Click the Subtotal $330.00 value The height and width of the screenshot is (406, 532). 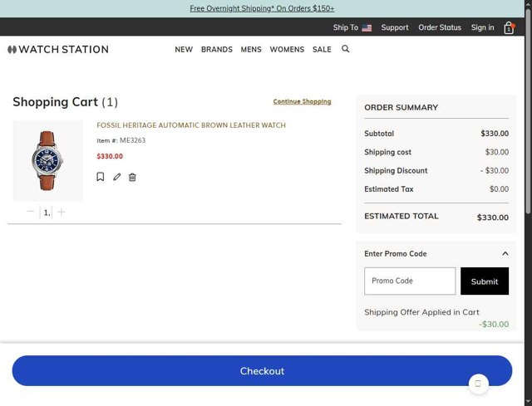tap(495, 134)
